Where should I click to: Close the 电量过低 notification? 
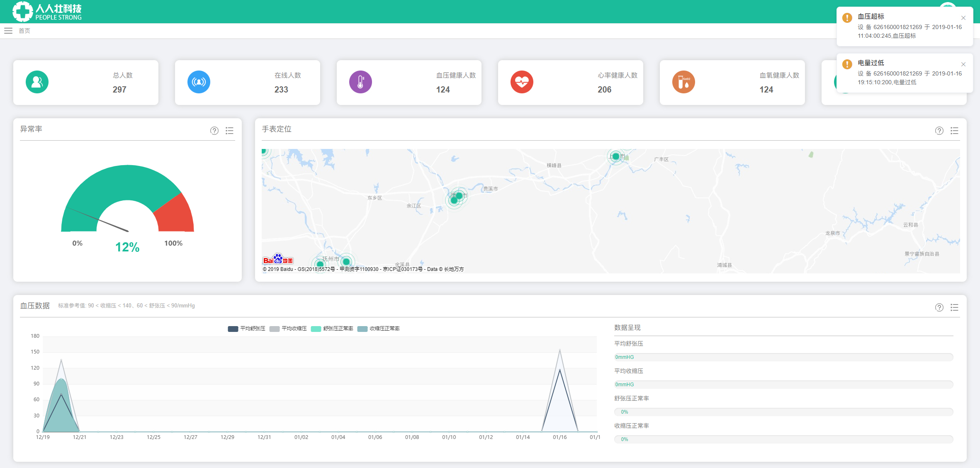pyautogui.click(x=963, y=64)
